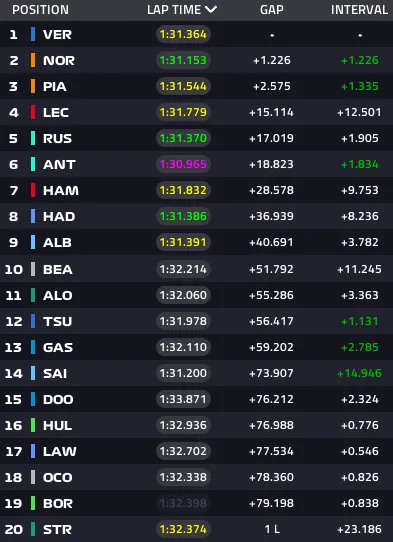Click NOR's orange team color bar
393x542 pixels.
(33, 60)
